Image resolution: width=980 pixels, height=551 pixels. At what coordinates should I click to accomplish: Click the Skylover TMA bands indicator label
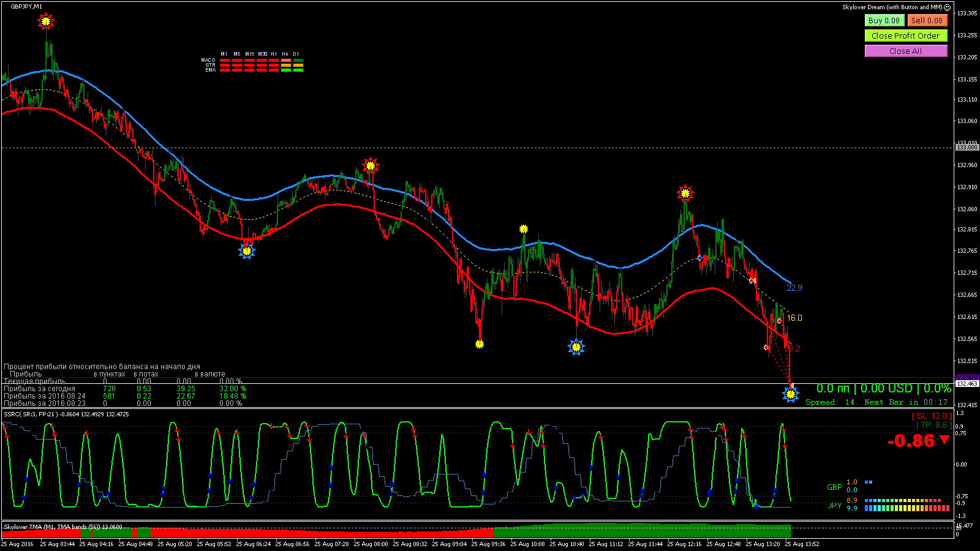pos(63,527)
